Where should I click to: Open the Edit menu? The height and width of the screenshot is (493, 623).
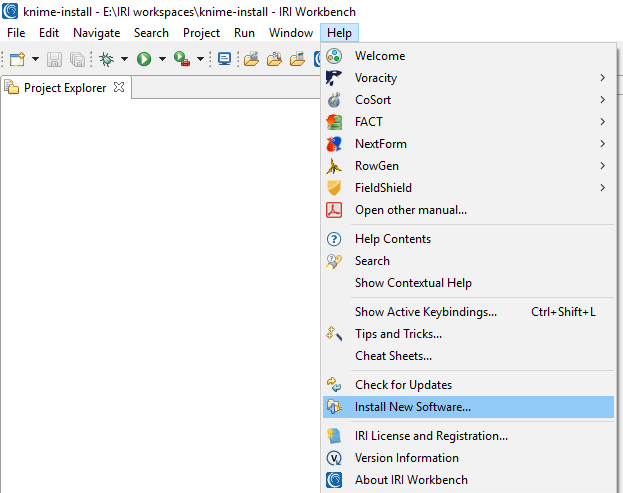[49, 33]
